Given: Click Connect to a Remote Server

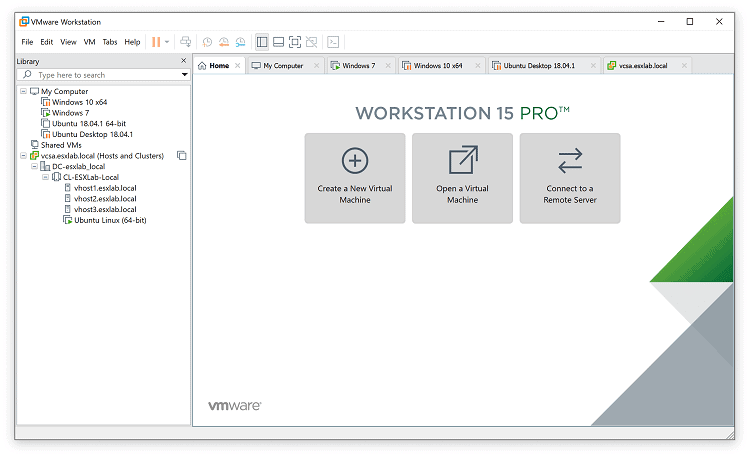Looking at the screenshot, I should click(x=570, y=178).
